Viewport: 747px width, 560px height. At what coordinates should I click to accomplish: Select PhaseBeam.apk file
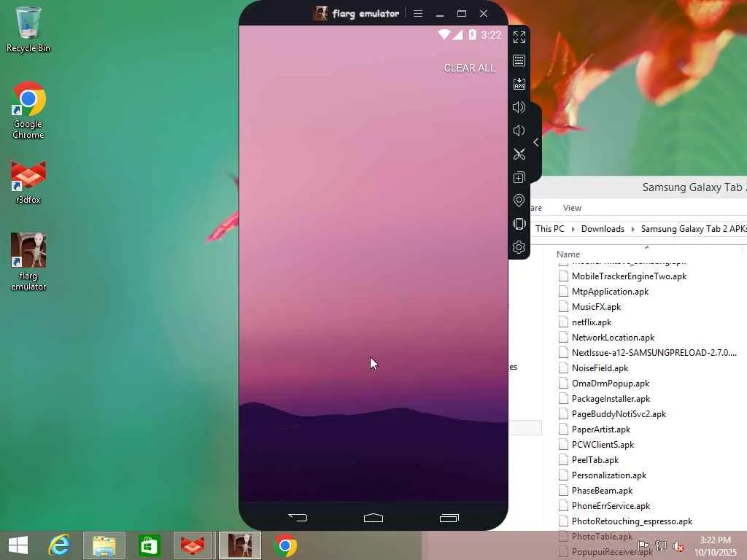click(x=602, y=491)
